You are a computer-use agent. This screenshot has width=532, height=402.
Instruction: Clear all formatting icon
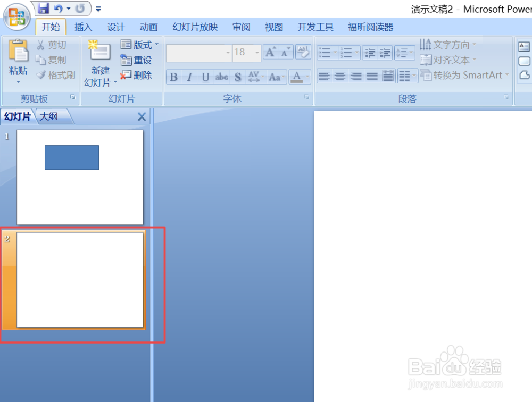coord(303,52)
